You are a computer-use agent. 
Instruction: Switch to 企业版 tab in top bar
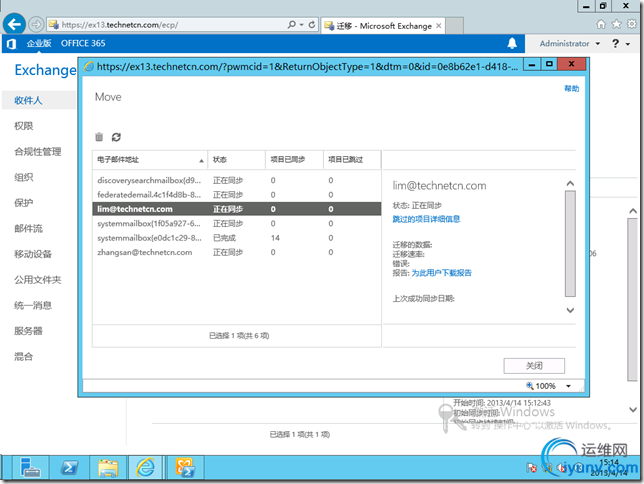[39, 44]
